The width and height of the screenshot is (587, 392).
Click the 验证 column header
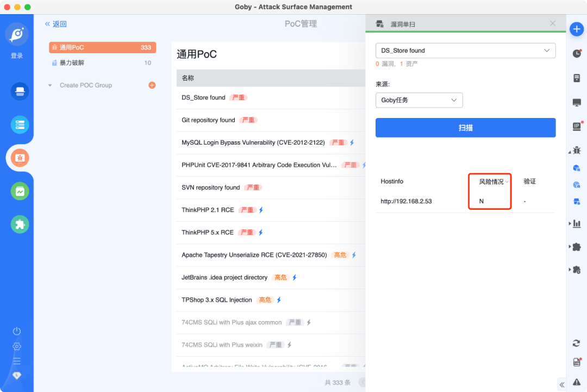click(x=529, y=181)
